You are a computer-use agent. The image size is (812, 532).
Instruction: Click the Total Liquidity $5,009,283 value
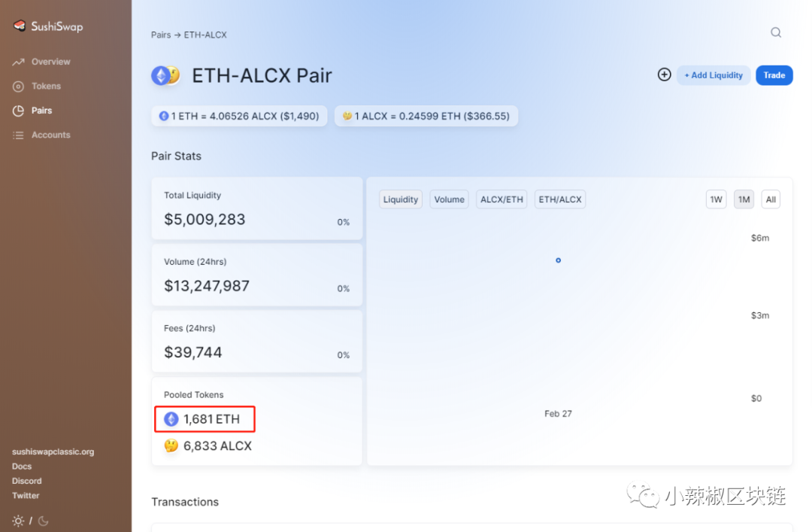[x=205, y=219]
